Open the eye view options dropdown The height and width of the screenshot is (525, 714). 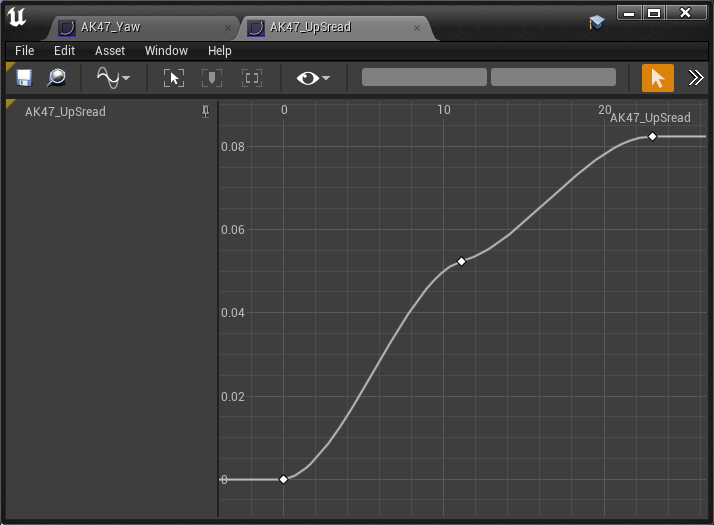313,78
